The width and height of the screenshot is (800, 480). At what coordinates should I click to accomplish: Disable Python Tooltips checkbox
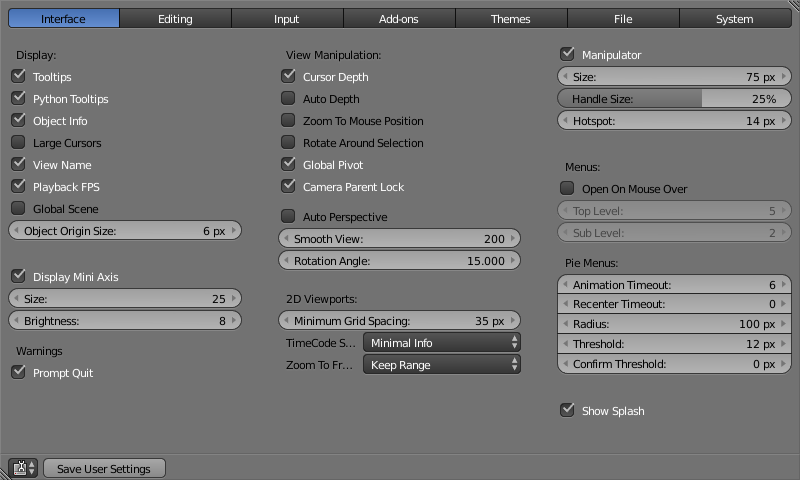18,99
